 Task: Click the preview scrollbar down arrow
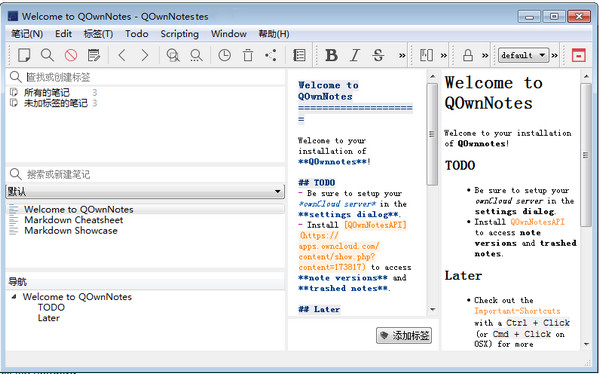[586, 344]
